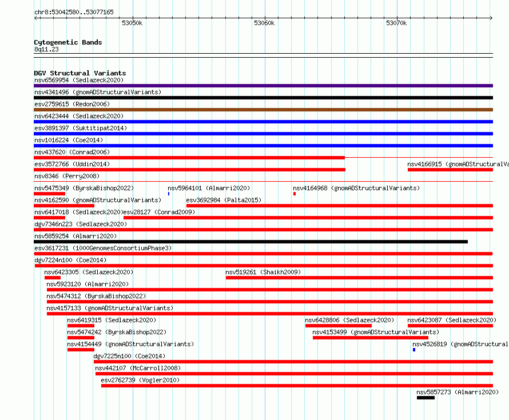Select the black nsv5859254 variant bar
This screenshot has width=509, height=420.
point(250,242)
